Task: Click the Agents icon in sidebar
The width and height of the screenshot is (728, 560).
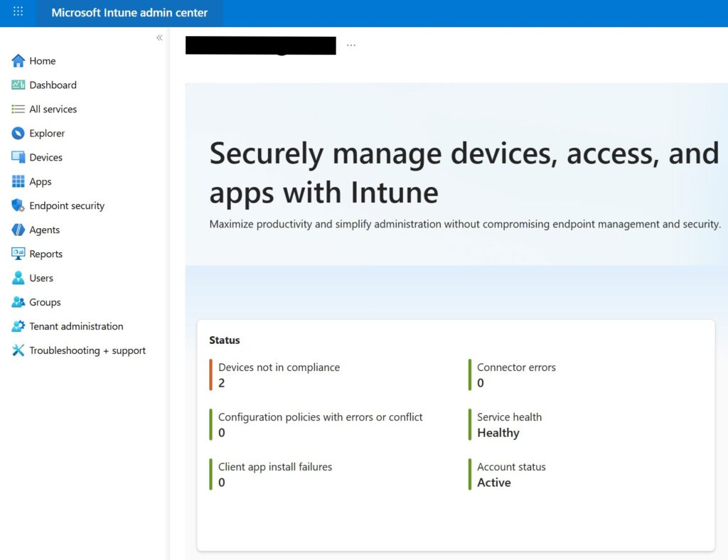Action: [x=18, y=230]
